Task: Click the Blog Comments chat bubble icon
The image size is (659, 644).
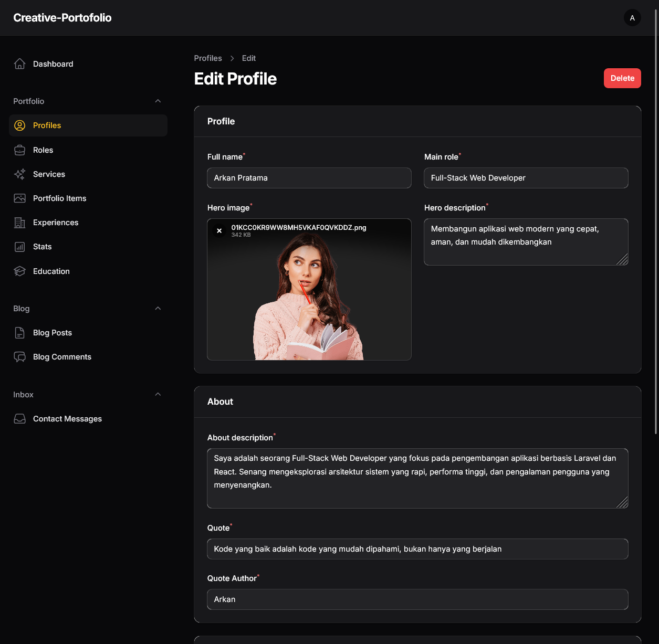Action: [19, 356]
